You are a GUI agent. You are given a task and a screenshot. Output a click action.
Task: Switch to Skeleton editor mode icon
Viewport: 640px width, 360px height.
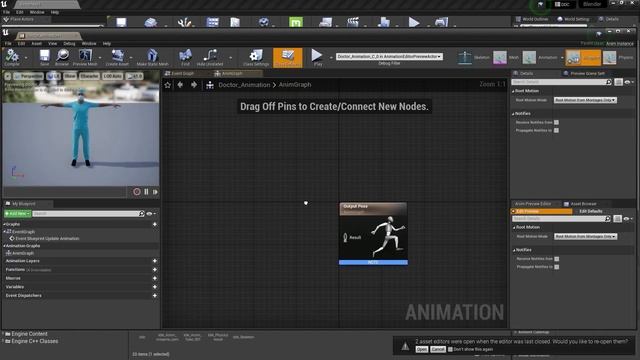click(465, 58)
